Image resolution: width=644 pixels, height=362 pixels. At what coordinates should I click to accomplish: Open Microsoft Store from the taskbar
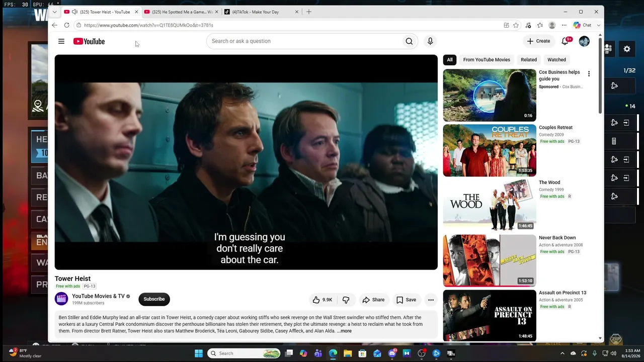click(x=362, y=353)
